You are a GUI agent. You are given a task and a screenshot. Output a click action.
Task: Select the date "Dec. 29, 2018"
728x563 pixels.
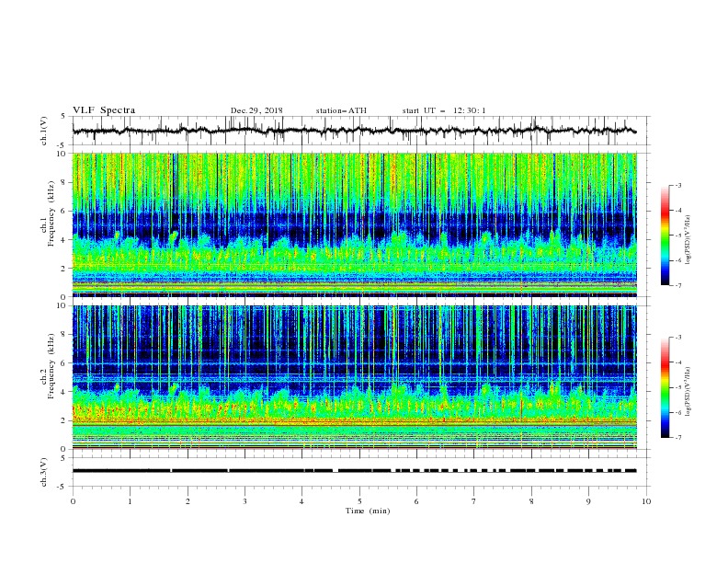256,110
